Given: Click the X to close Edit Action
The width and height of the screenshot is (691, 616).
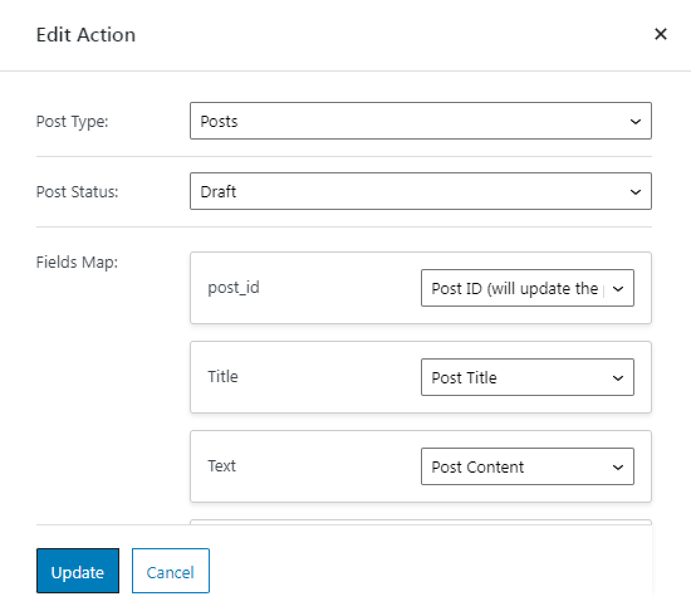Looking at the screenshot, I should (660, 35).
